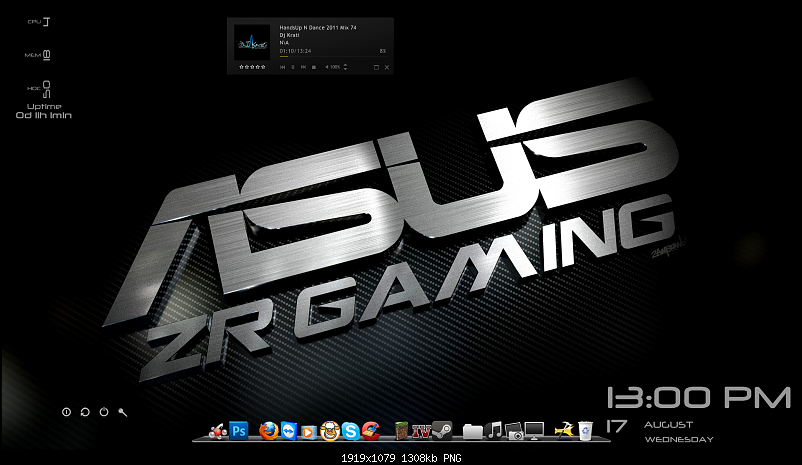Open the folder icon in dock
The width and height of the screenshot is (802, 465).
[473, 432]
